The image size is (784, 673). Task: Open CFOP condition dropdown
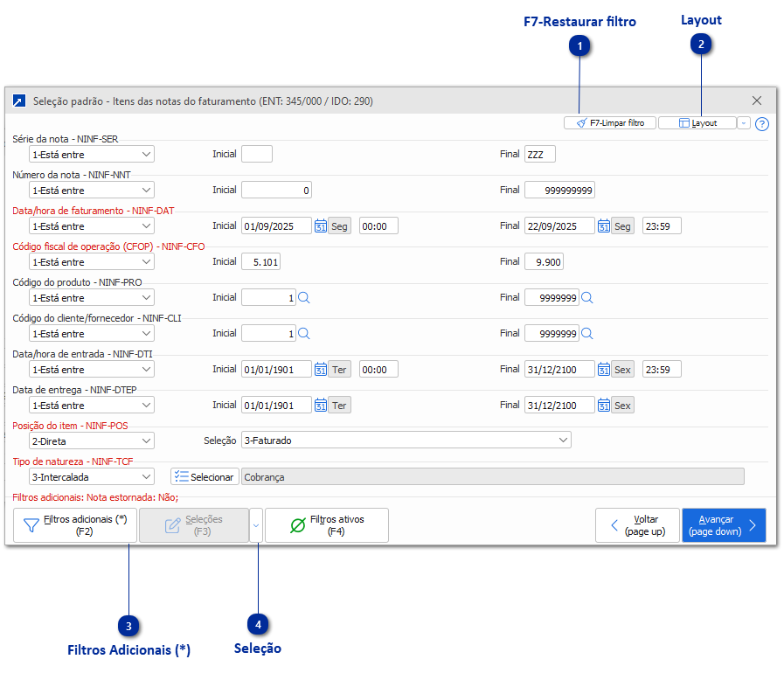[x=92, y=262]
